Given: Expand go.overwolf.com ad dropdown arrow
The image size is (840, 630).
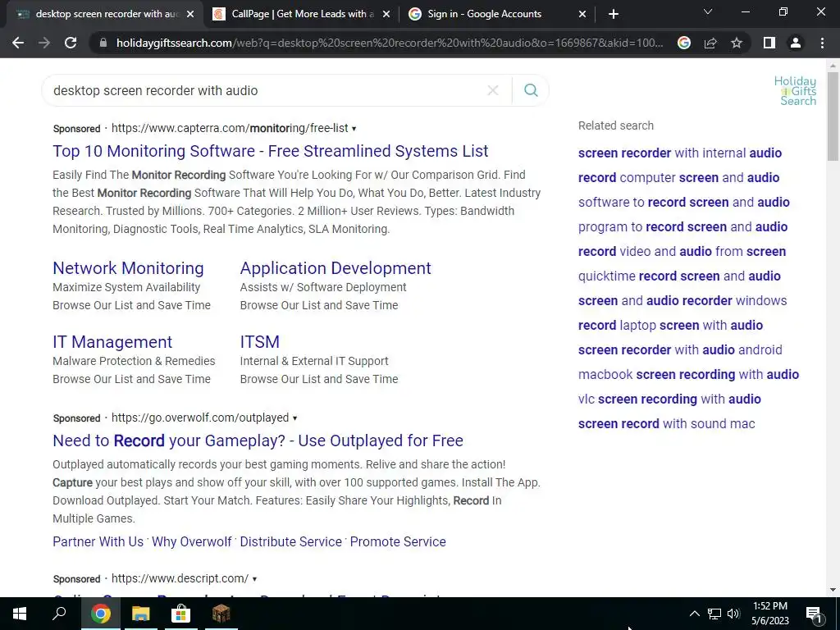Looking at the screenshot, I should pyautogui.click(x=294, y=418).
